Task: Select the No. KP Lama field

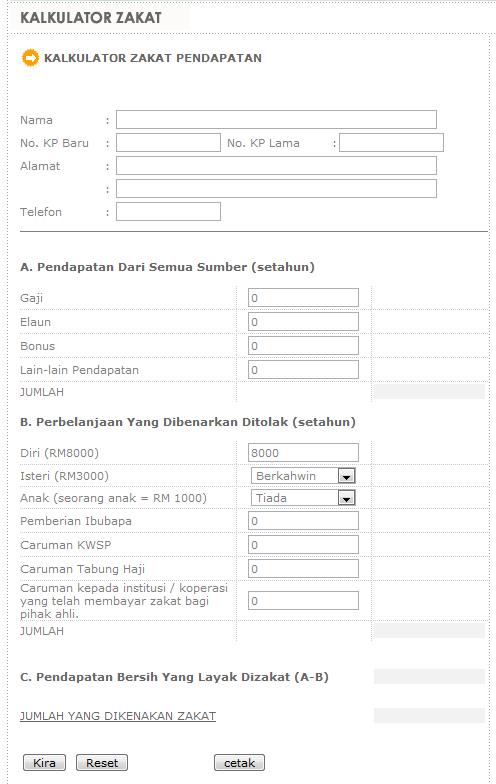Action: click(x=392, y=142)
